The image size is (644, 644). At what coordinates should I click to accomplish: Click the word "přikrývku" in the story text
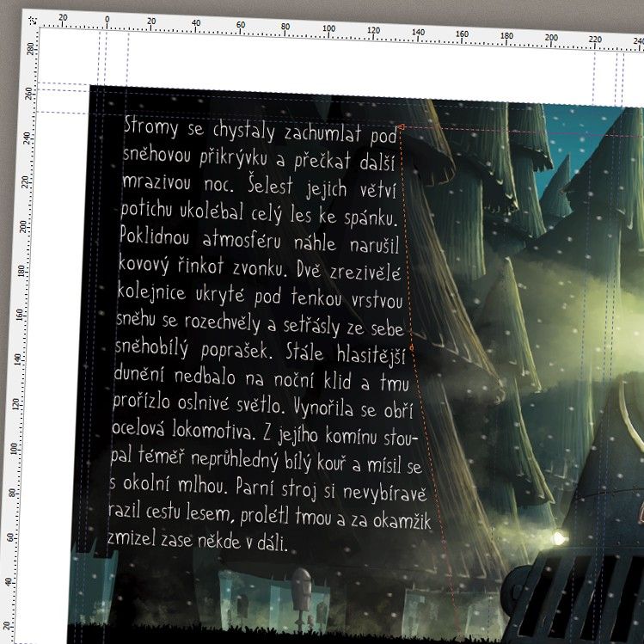click(233, 157)
